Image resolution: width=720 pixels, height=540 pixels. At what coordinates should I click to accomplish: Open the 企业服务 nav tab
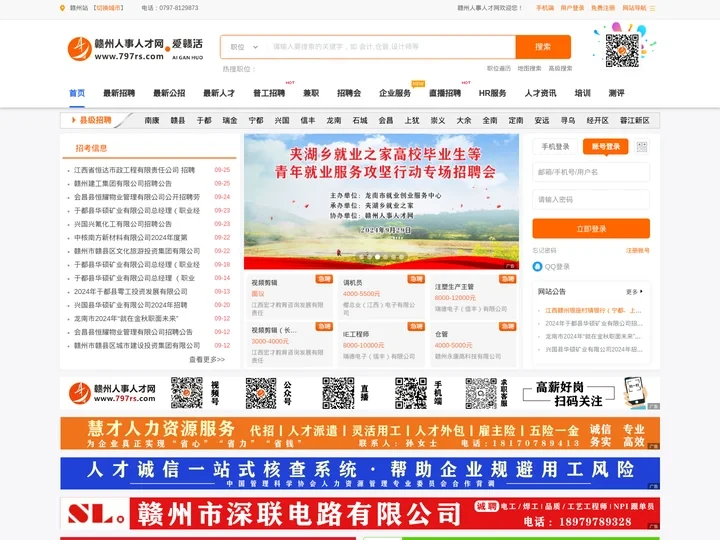(x=395, y=93)
